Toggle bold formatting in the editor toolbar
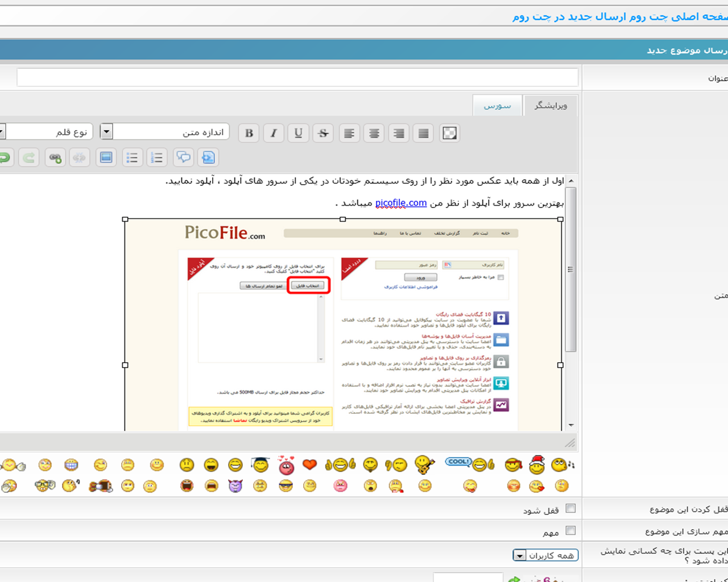This screenshot has width=728, height=582. 249,133
